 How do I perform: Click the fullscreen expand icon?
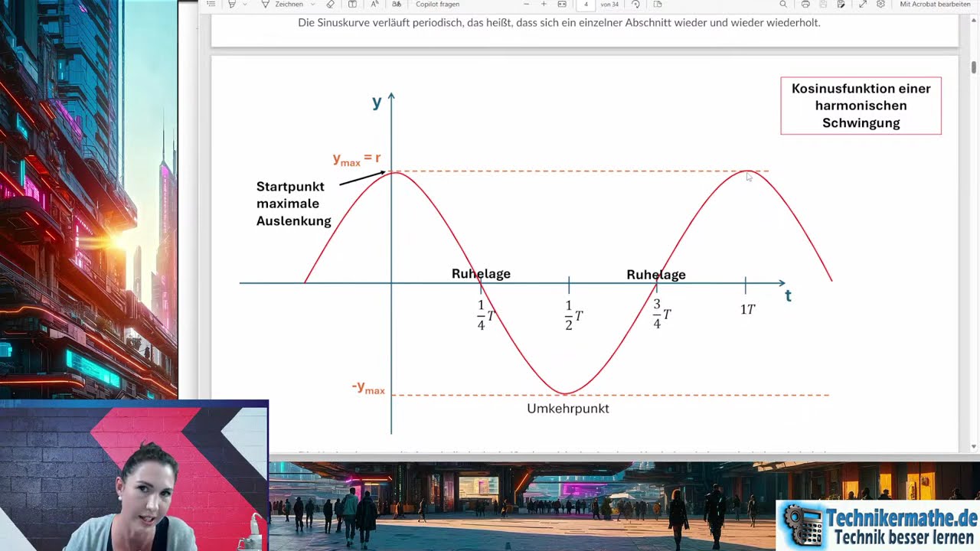point(863,5)
